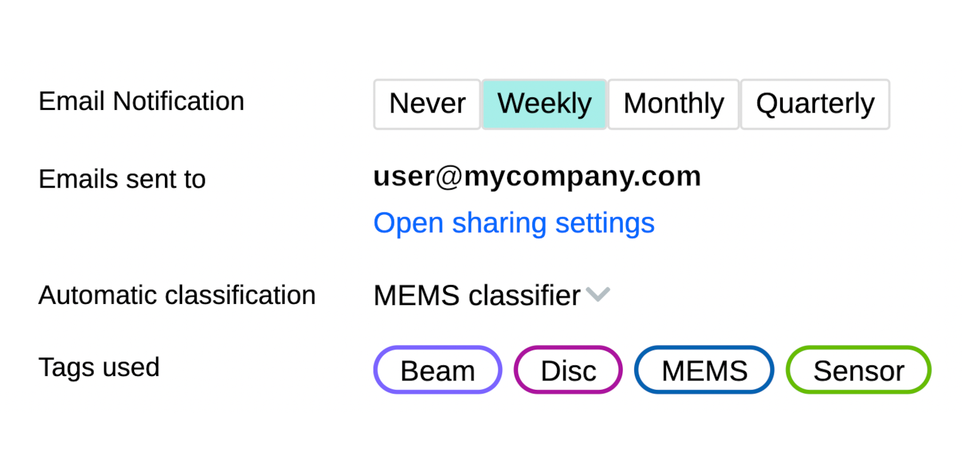The height and width of the screenshot is (474, 980).
Task: Click the Tags used label
Action: (99, 367)
